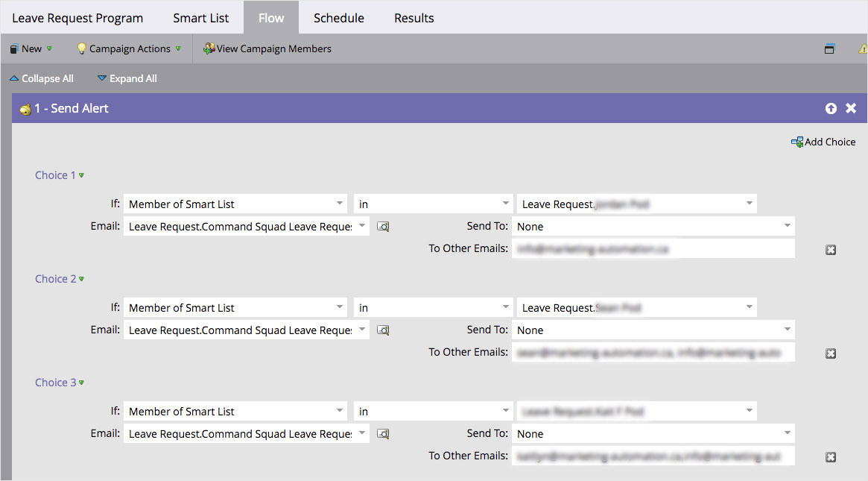Screen dimensions: 868x481
Task: Go to the Results tab
Action: pos(414,18)
